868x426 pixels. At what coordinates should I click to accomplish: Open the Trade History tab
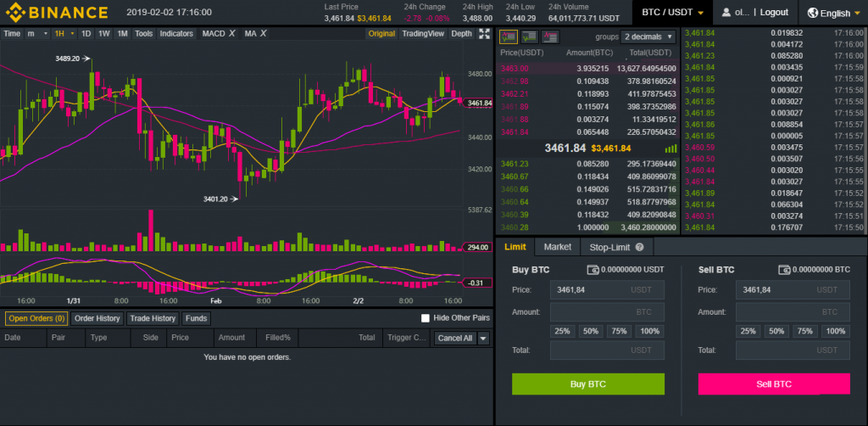pos(153,318)
